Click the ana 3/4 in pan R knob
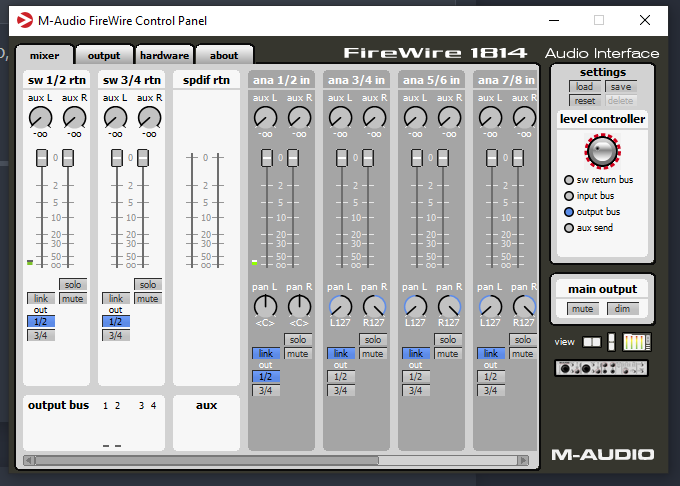The width and height of the screenshot is (680, 486). [x=374, y=307]
